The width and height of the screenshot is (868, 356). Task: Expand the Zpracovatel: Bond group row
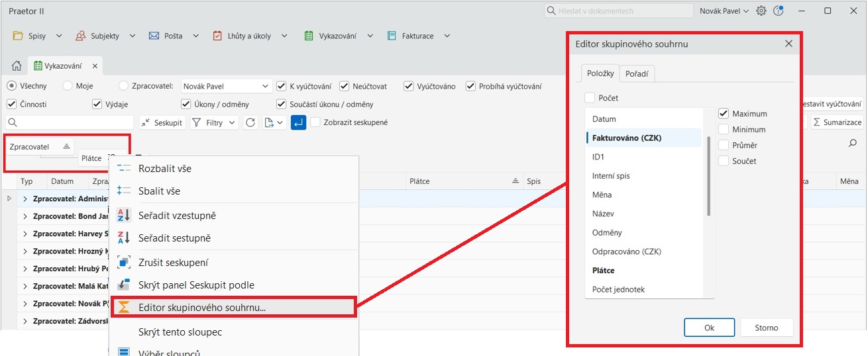coord(25,216)
